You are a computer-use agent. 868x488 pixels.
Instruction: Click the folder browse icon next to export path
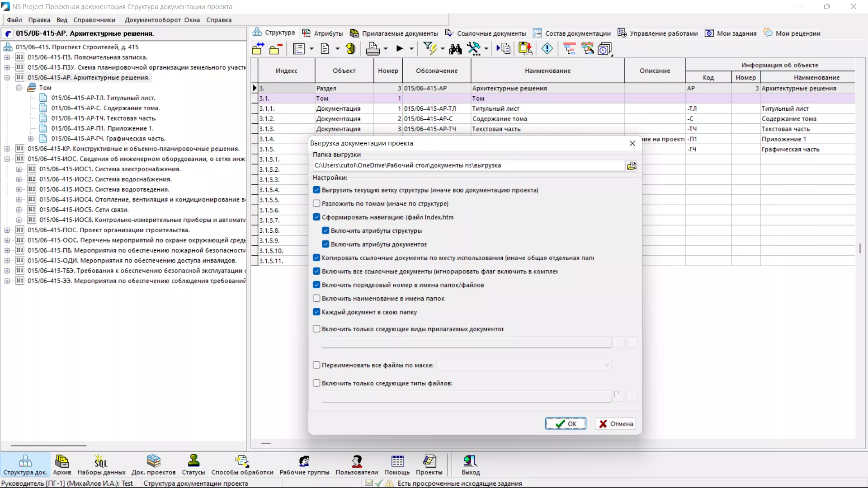[632, 166]
